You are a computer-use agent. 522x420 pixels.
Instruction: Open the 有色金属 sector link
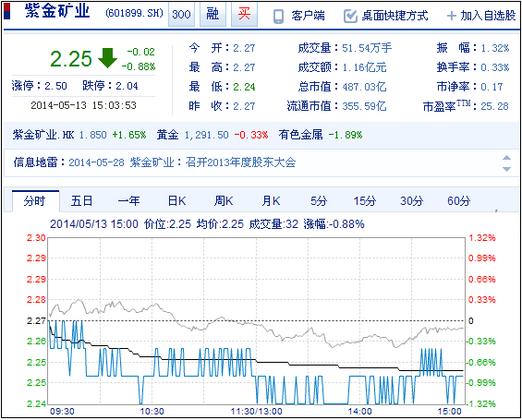[x=300, y=135]
